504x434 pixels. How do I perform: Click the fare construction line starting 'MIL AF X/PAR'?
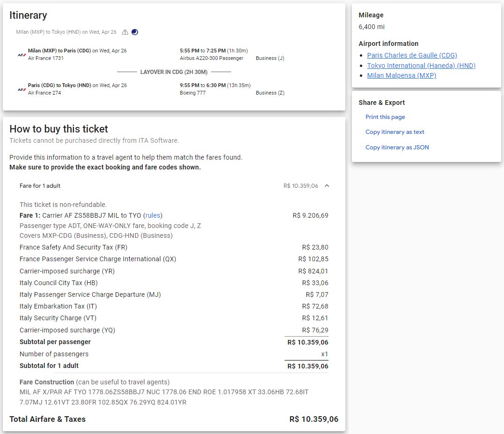click(x=164, y=392)
